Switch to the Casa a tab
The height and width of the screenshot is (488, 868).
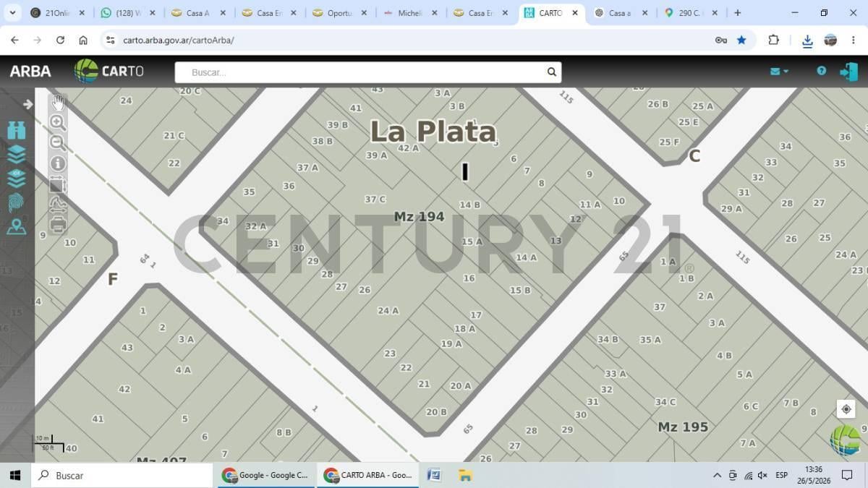620,13
